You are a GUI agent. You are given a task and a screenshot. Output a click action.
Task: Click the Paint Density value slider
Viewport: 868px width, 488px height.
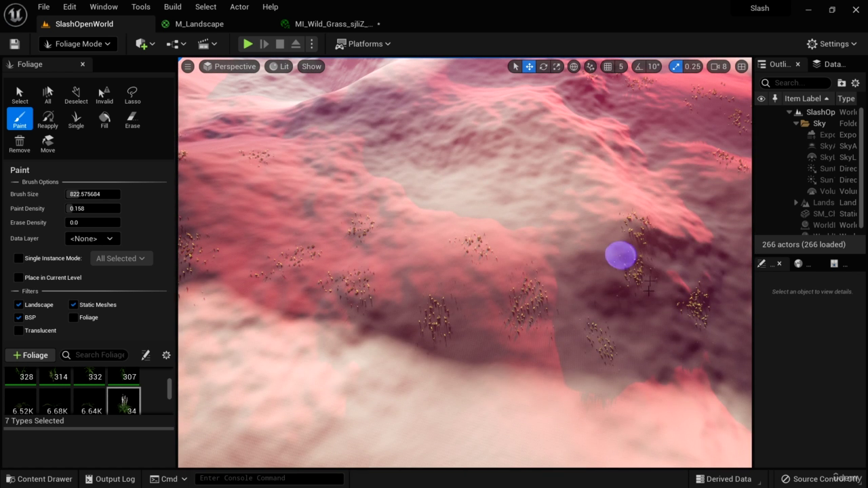tap(93, 208)
